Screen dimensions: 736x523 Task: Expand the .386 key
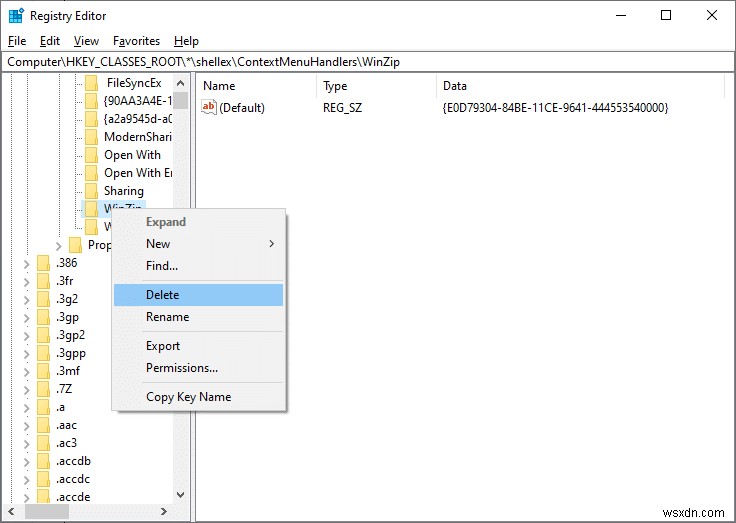tap(27, 264)
